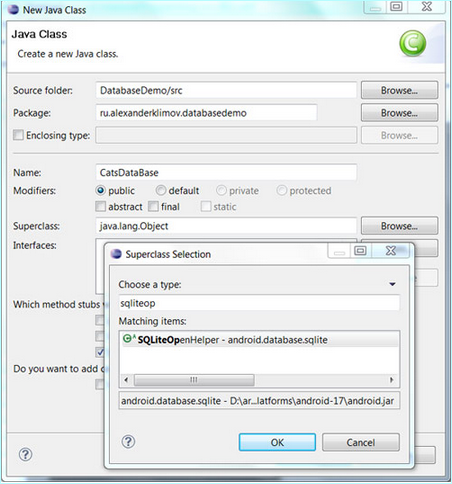Image resolution: width=452 pixels, height=484 pixels.
Task: Click the android.jar path status text
Action: tap(258, 400)
